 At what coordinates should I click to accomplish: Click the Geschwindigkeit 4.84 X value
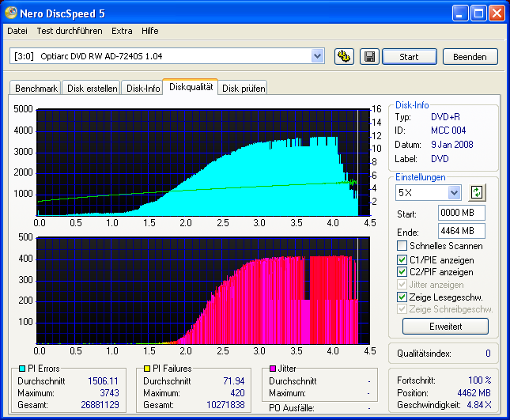479,405
